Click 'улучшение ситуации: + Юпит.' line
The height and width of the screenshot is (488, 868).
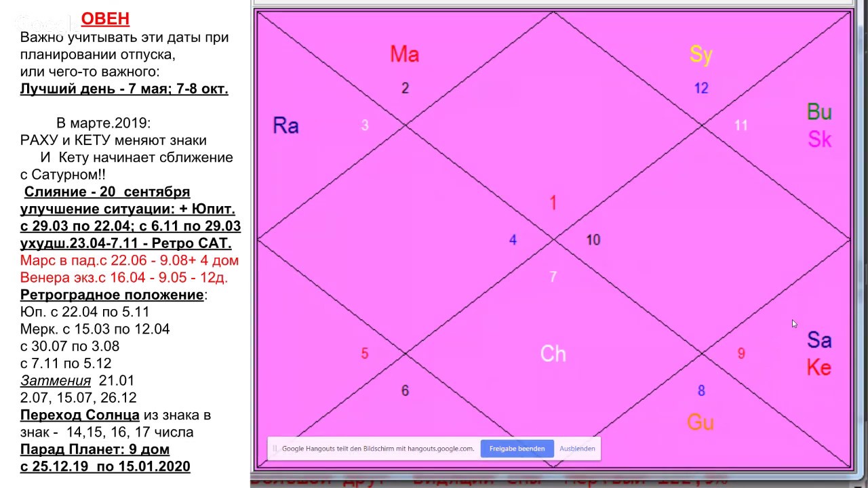point(127,209)
